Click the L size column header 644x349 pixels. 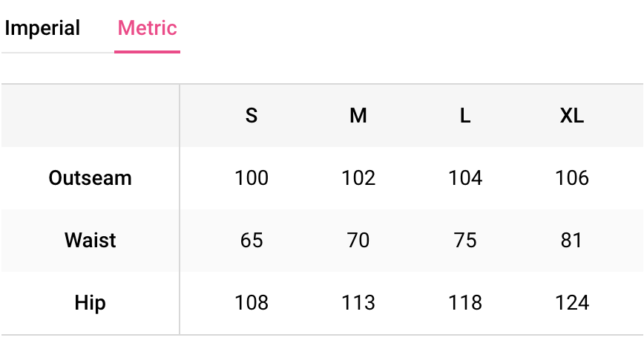(x=465, y=116)
